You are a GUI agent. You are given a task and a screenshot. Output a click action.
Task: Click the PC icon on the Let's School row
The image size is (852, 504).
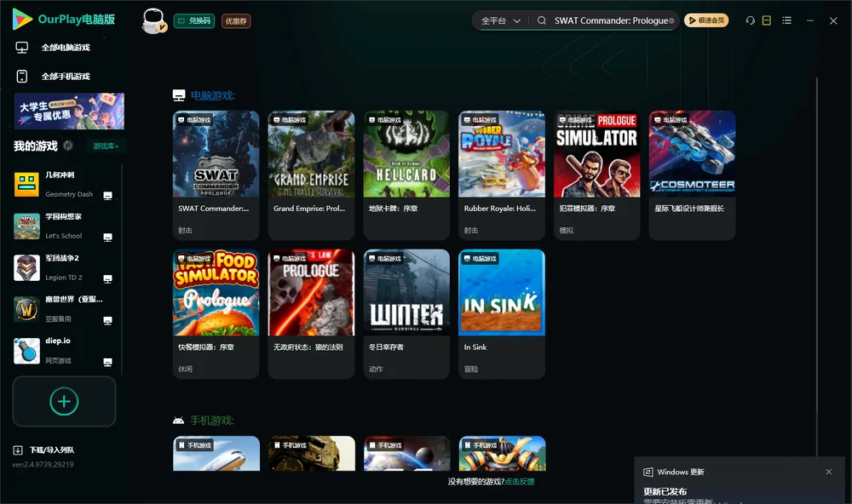click(107, 238)
